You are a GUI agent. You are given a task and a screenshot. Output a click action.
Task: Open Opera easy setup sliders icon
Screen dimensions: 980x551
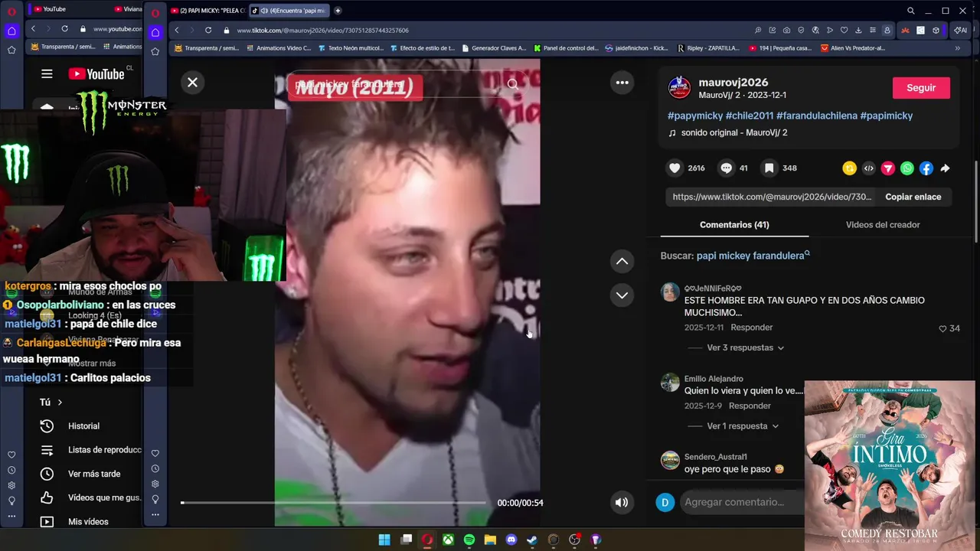click(x=873, y=30)
